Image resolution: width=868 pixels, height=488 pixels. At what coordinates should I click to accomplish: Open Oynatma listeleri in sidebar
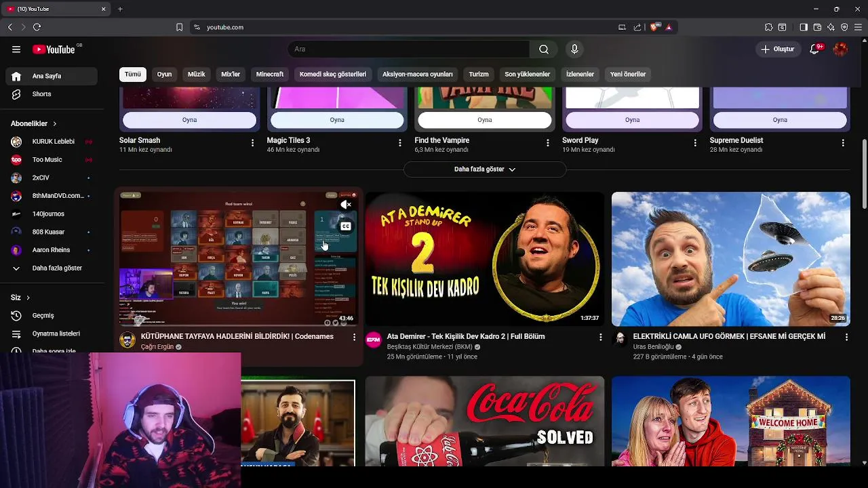click(52, 334)
